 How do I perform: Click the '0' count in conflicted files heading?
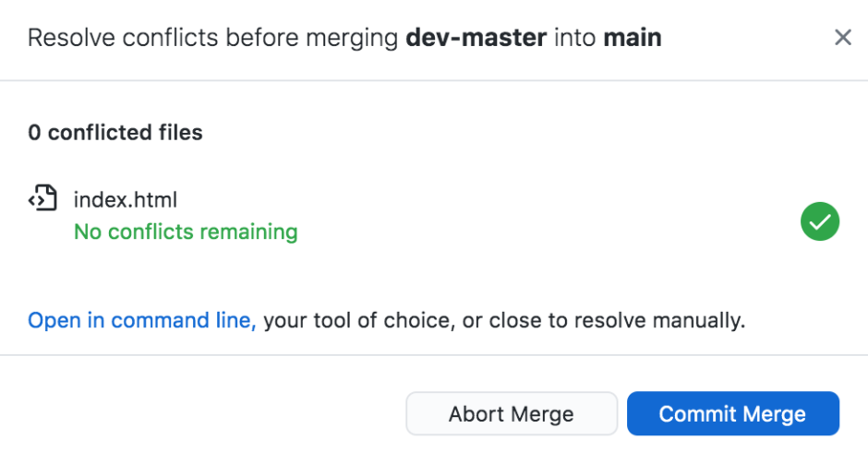click(x=34, y=132)
